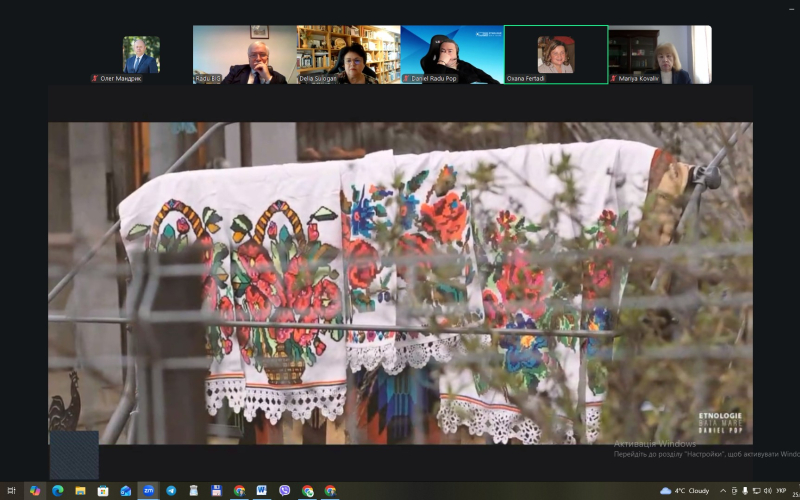Open Task View on the taskbar
This screenshot has height=500, width=800.
[x=12, y=491]
